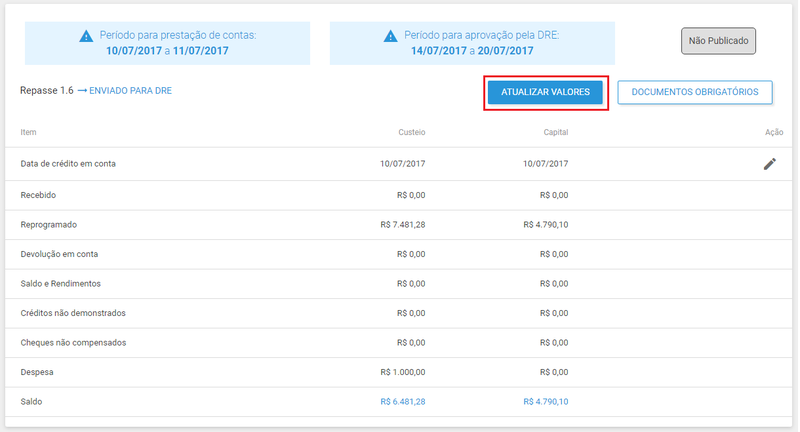Viewport: 800px width, 432px height.
Task: Click the pencil edit icon for Data de crédito
Action: [x=769, y=164]
